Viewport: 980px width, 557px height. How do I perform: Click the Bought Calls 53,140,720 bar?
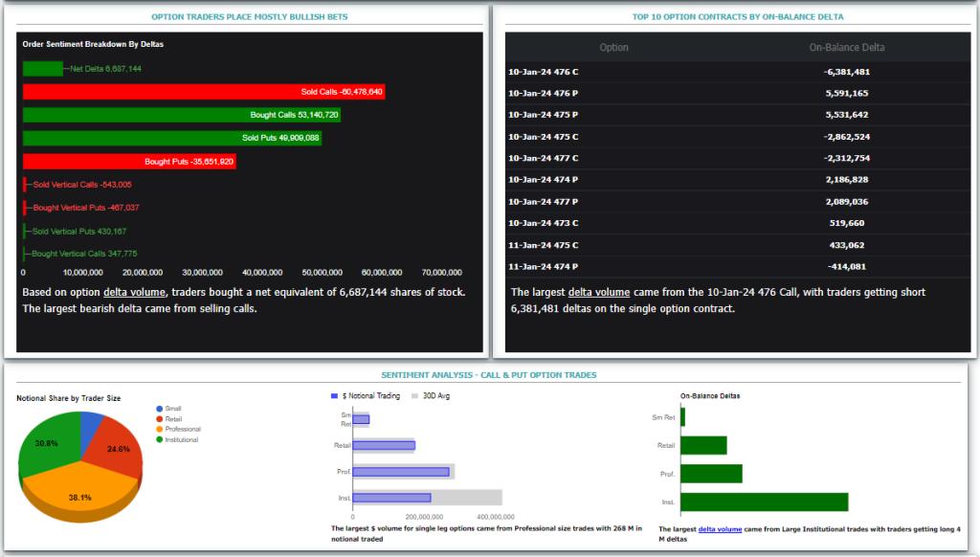[x=182, y=115]
